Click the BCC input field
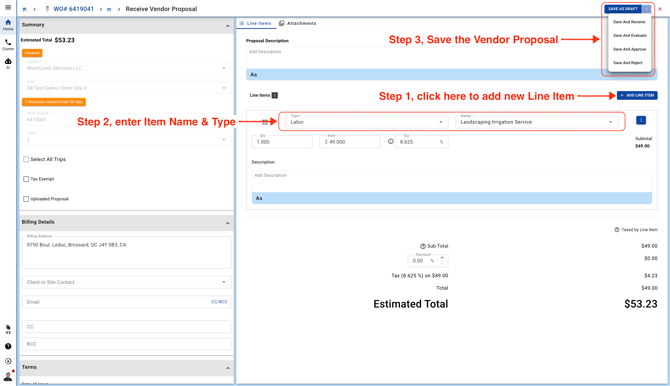The width and height of the screenshot is (670, 386). click(x=126, y=344)
